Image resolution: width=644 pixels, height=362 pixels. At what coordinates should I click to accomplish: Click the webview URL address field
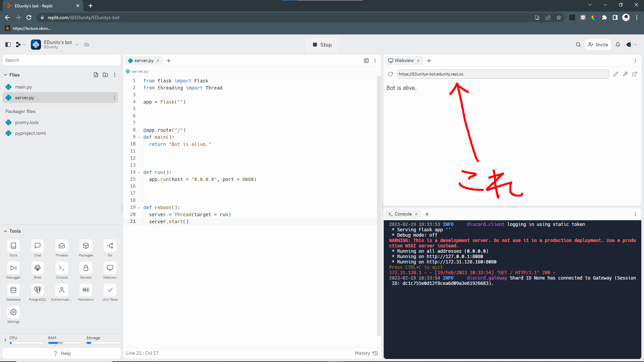point(502,74)
